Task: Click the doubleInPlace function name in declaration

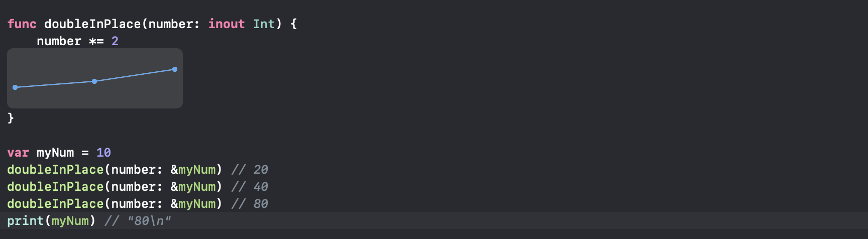Action: [x=92, y=24]
